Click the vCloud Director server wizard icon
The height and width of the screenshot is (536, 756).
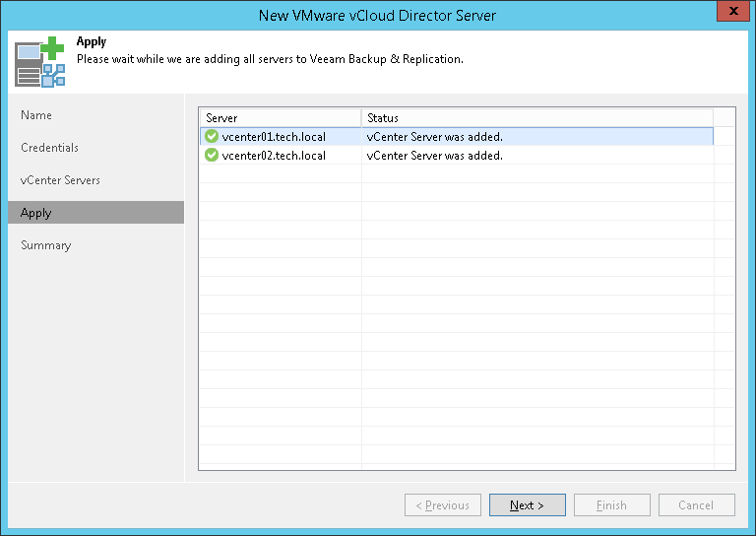(x=40, y=62)
